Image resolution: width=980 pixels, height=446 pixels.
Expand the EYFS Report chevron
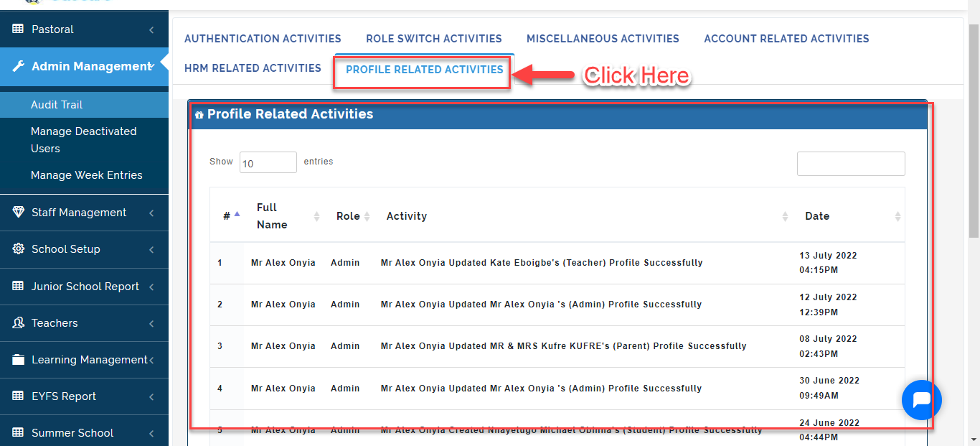click(151, 397)
